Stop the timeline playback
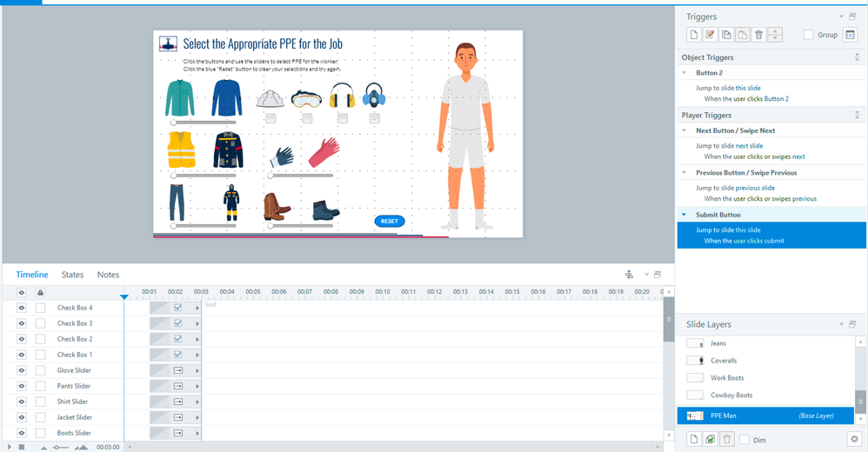The width and height of the screenshot is (868, 452). tap(22, 447)
